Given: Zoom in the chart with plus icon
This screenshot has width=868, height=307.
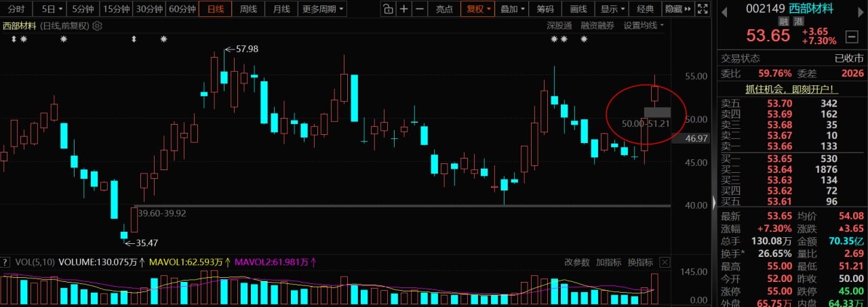Looking at the screenshot, I should pyautogui.click(x=404, y=9).
